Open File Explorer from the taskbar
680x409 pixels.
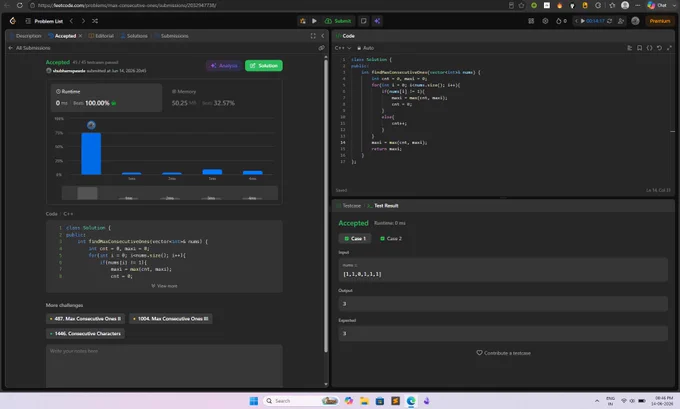pyautogui.click(x=364, y=401)
